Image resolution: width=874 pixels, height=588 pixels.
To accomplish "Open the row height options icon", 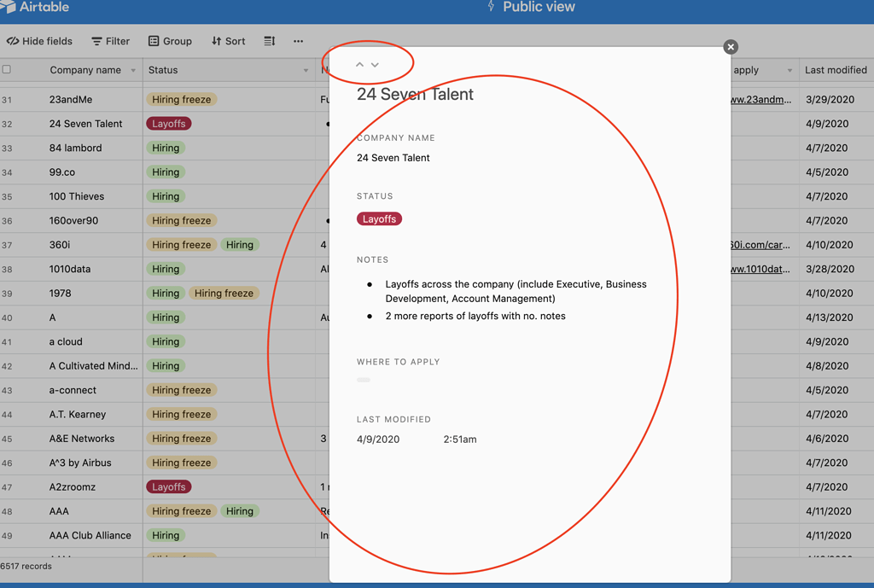I will (x=268, y=41).
